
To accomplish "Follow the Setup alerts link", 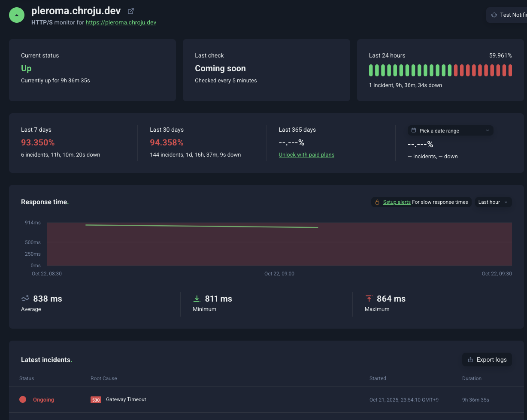I will (x=397, y=202).
